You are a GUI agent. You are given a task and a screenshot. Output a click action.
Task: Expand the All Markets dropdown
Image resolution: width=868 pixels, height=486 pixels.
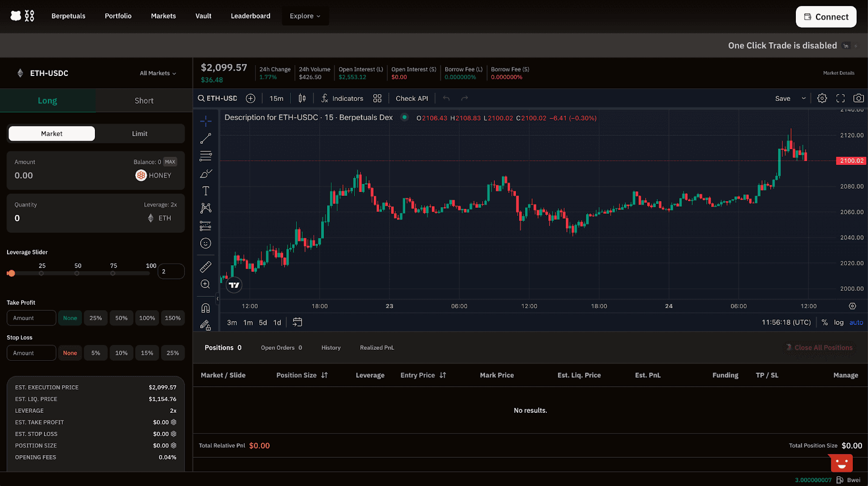point(158,73)
